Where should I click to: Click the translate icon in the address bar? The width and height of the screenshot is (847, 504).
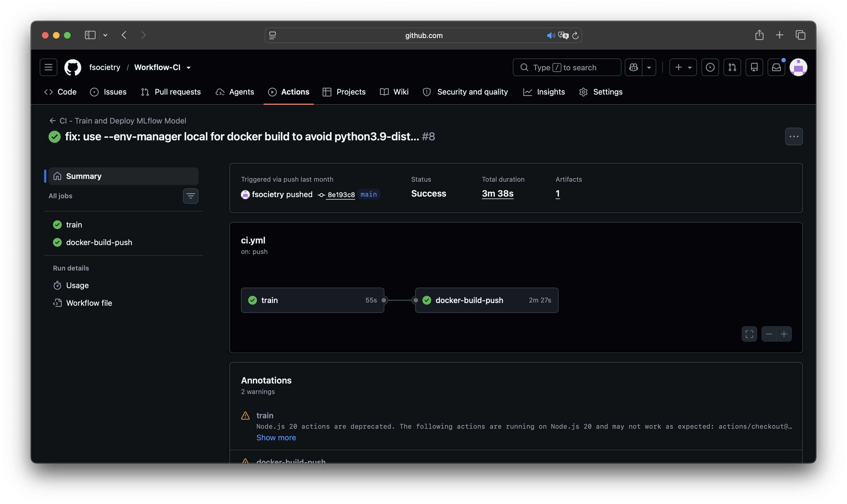(x=563, y=35)
